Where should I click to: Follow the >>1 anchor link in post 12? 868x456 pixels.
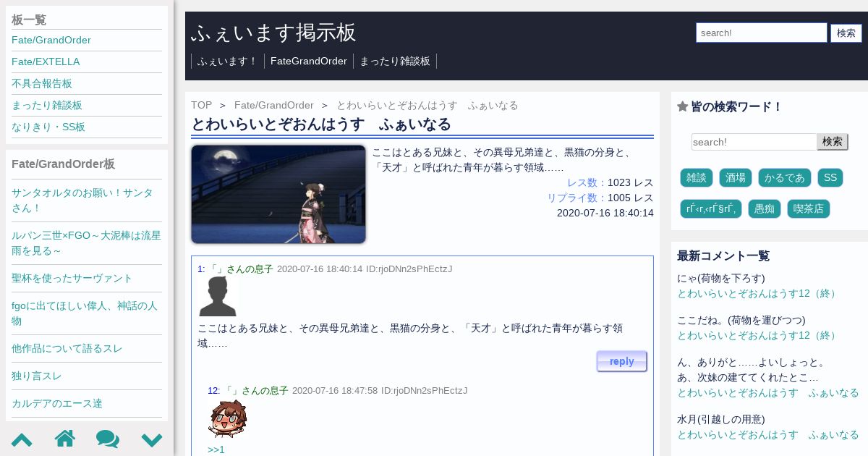click(x=216, y=449)
